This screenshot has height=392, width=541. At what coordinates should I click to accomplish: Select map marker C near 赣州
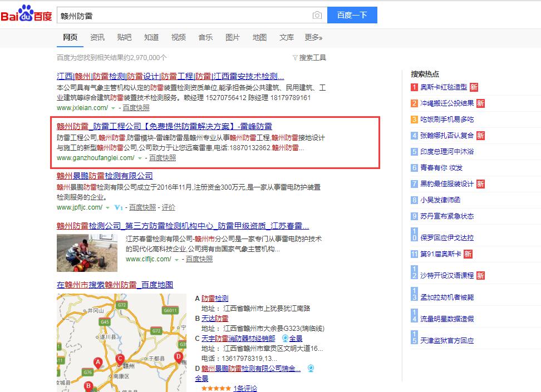(x=120, y=359)
